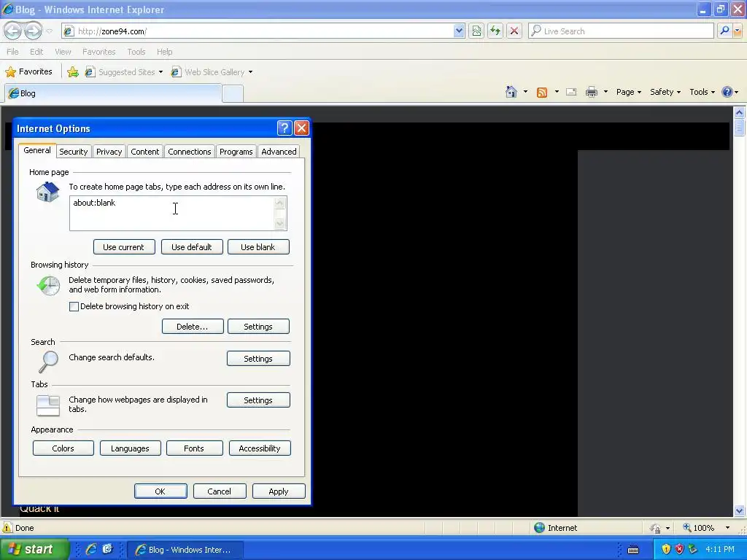Open the Tools command bar menu
This screenshot has width=747, height=560.
(702, 92)
